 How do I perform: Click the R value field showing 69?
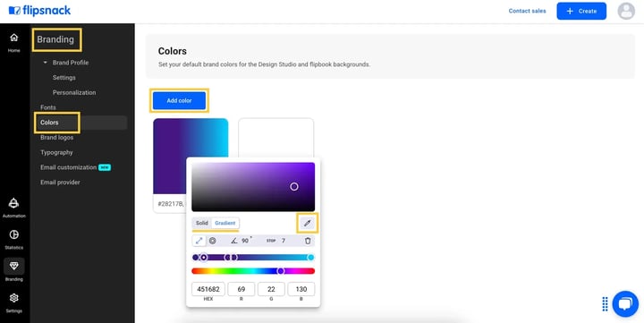241,289
